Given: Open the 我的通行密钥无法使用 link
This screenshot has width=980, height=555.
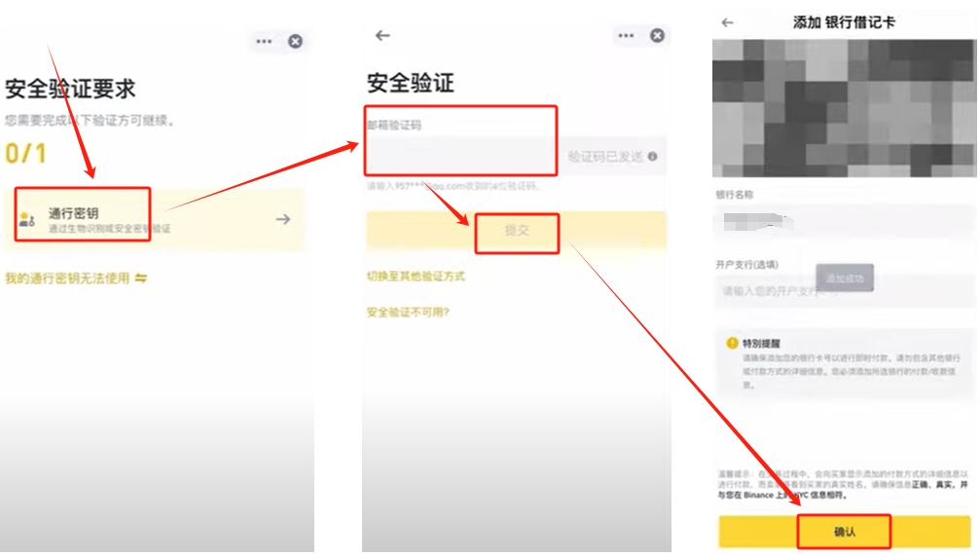Looking at the screenshot, I should pyautogui.click(x=67, y=278).
